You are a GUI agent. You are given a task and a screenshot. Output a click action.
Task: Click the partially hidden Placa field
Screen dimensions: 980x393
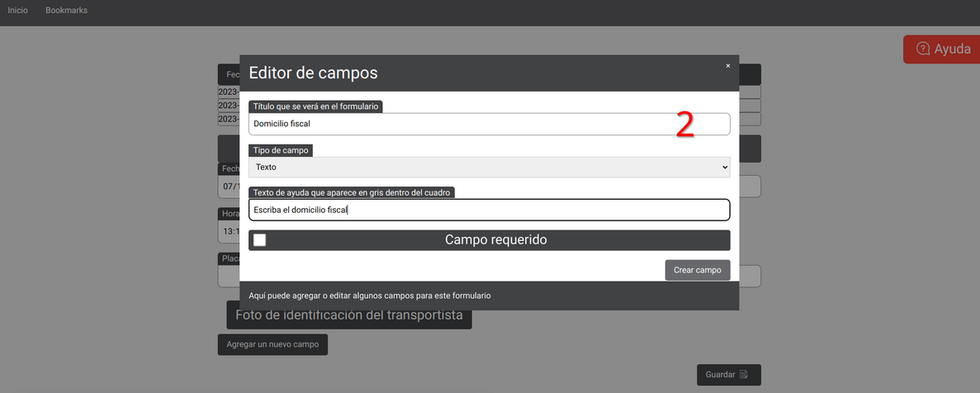coord(228,276)
